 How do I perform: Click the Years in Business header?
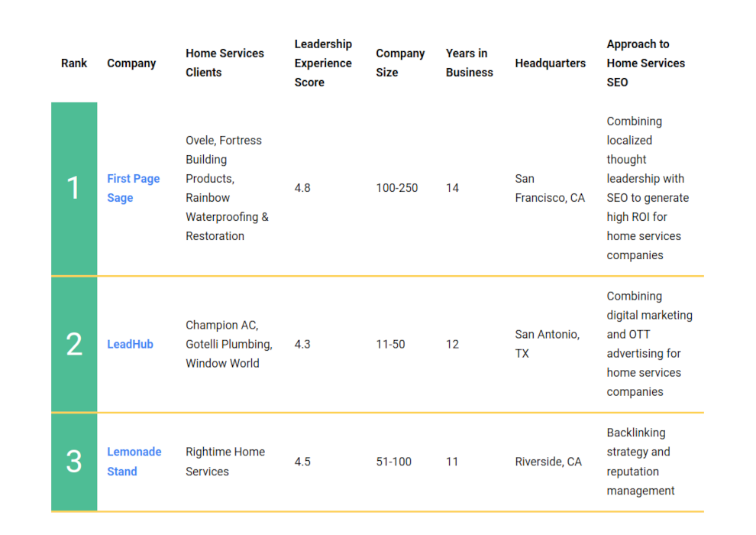click(469, 63)
